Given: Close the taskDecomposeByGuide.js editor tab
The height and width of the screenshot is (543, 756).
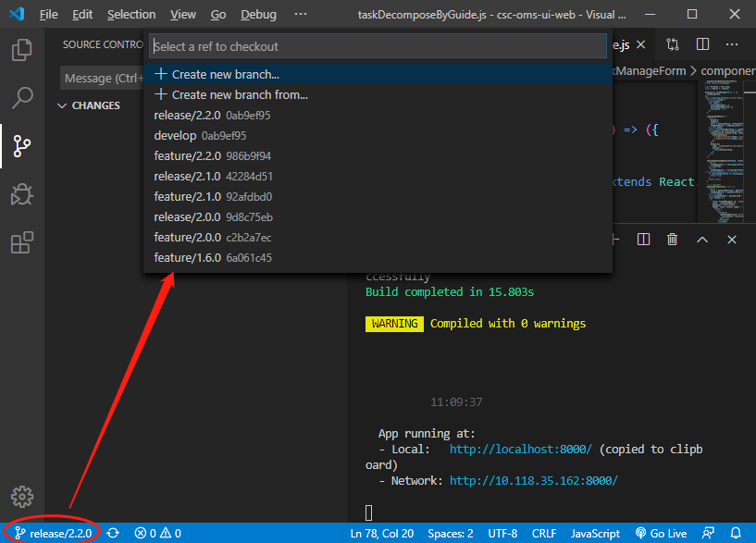Looking at the screenshot, I should point(640,44).
